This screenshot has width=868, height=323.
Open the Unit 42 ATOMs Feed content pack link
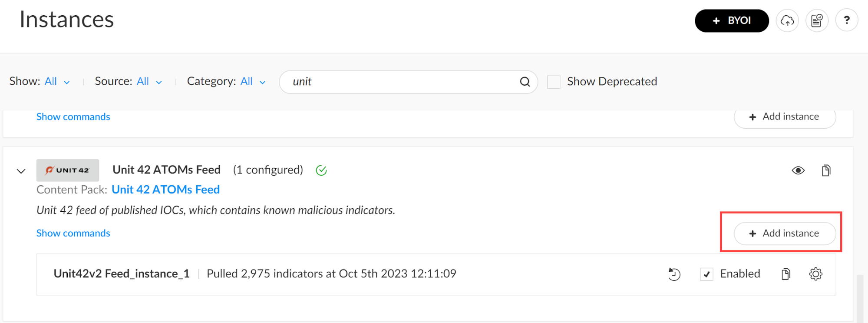(165, 190)
